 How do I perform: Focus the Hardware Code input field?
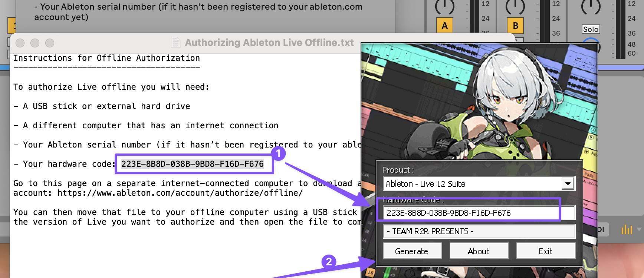[x=479, y=212]
